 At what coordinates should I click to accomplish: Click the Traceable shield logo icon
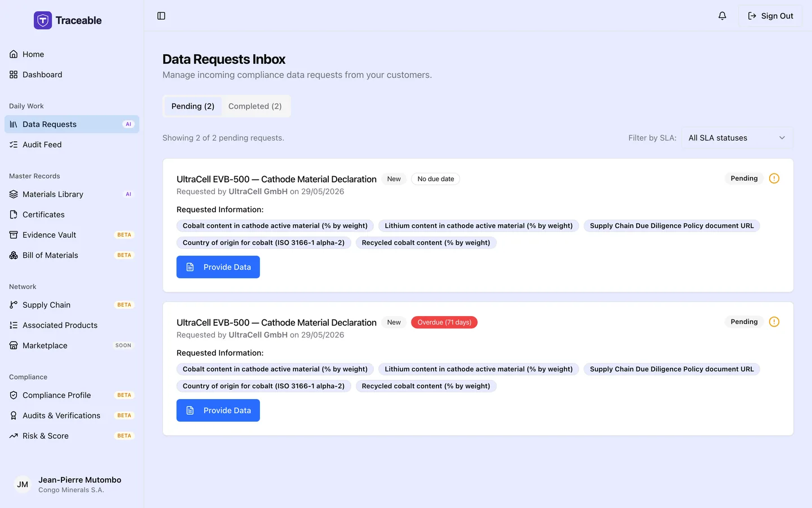tap(43, 20)
